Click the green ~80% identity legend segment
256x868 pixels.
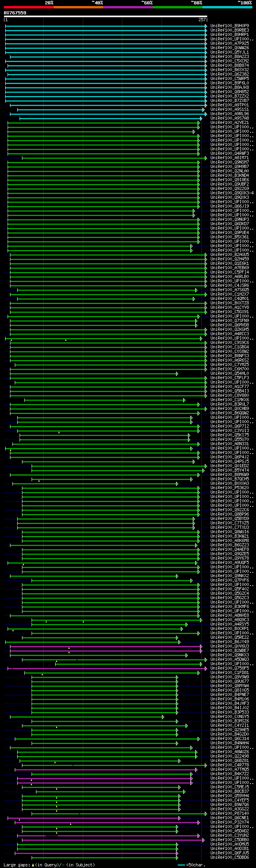tap(177, 7)
